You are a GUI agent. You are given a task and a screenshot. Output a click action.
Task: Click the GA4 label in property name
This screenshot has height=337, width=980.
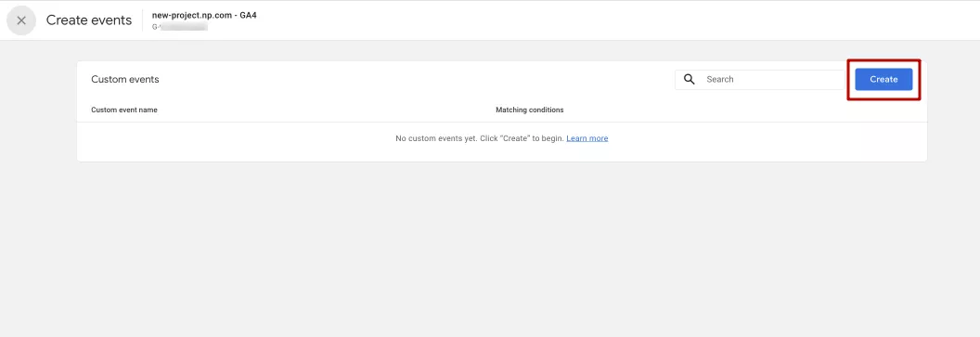(248, 15)
